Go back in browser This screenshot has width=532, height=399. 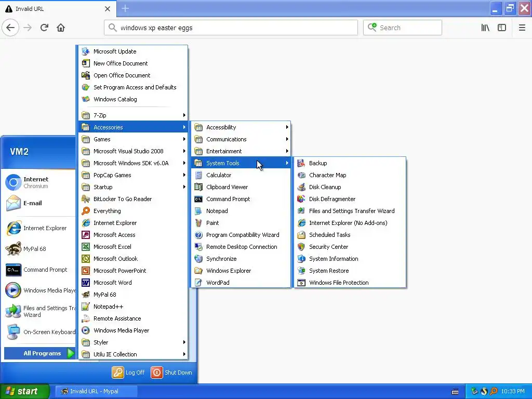click(10, 28)
